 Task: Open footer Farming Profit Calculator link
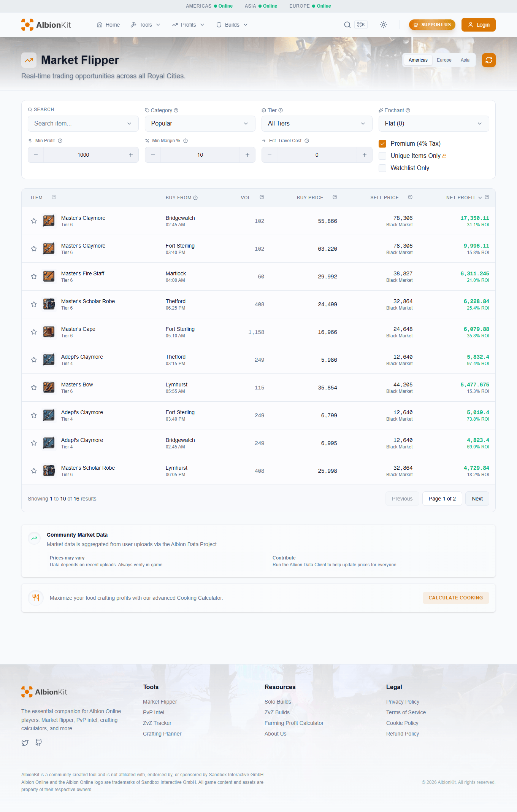tap(294, 723)
